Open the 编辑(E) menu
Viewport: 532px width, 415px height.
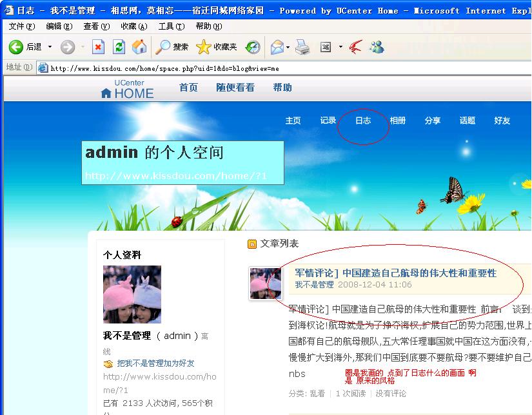click(x=59, y=26)
